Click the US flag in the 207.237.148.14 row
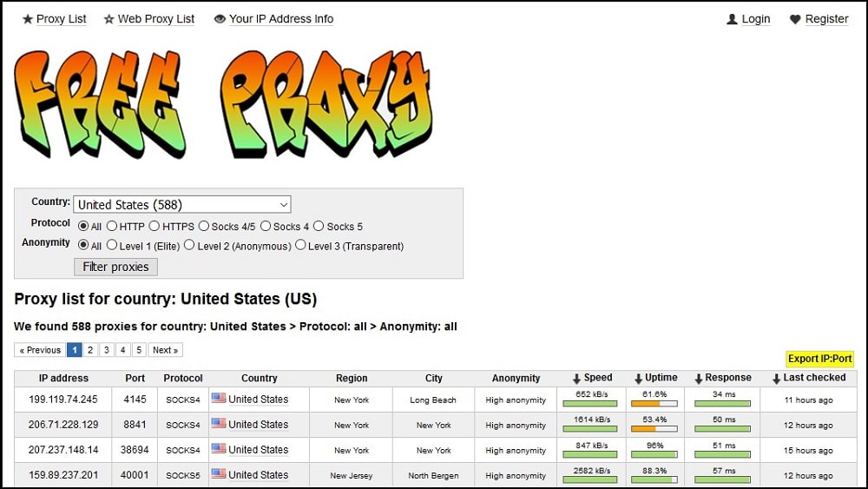Viewport: 868px width, 489px height. coord(219,448)
